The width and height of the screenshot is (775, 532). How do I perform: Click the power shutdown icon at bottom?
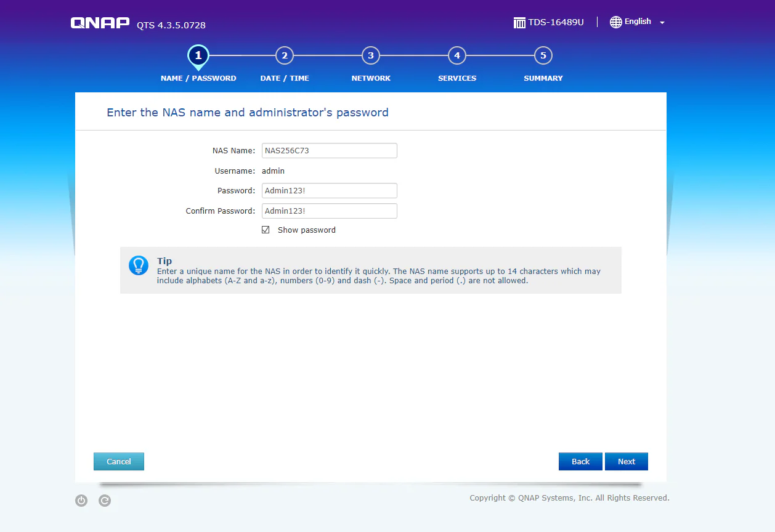click(81, 501)
